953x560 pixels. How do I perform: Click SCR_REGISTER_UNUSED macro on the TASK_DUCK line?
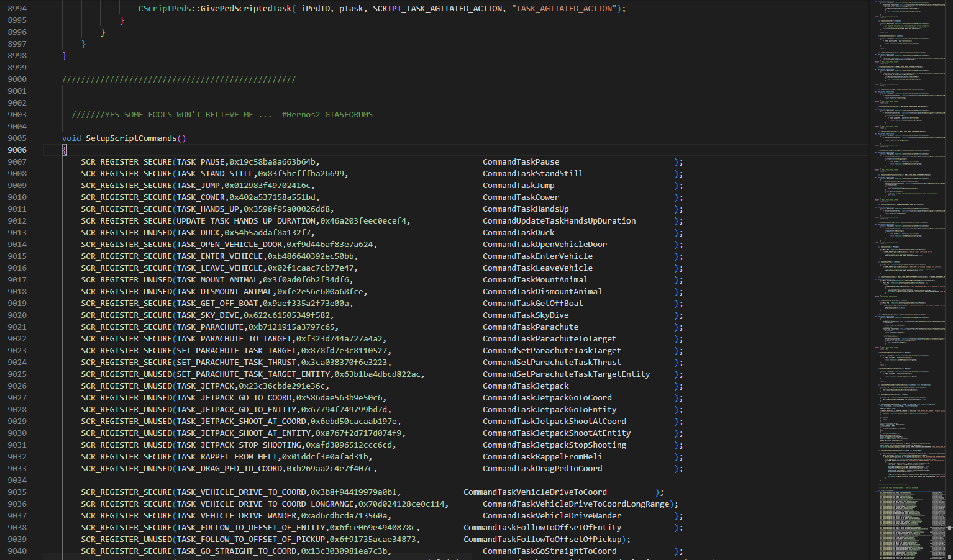[x=126, y=233]
